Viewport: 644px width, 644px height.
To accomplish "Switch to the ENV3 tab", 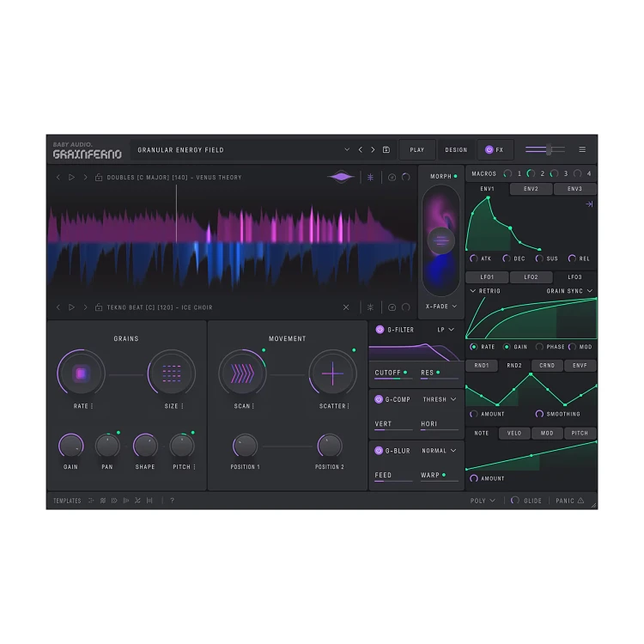I will [x=574, y=189].
